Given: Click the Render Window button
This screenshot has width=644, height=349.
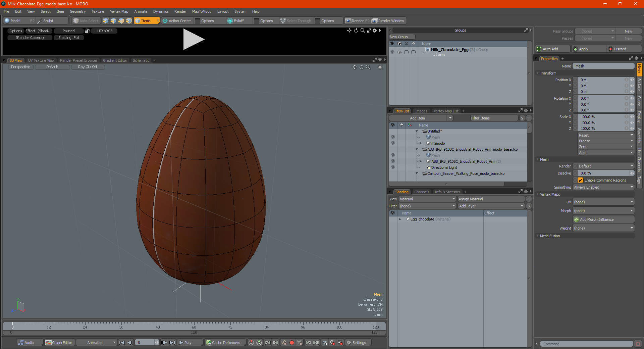Looking at the screenshot, I should (x=388, y=21).
